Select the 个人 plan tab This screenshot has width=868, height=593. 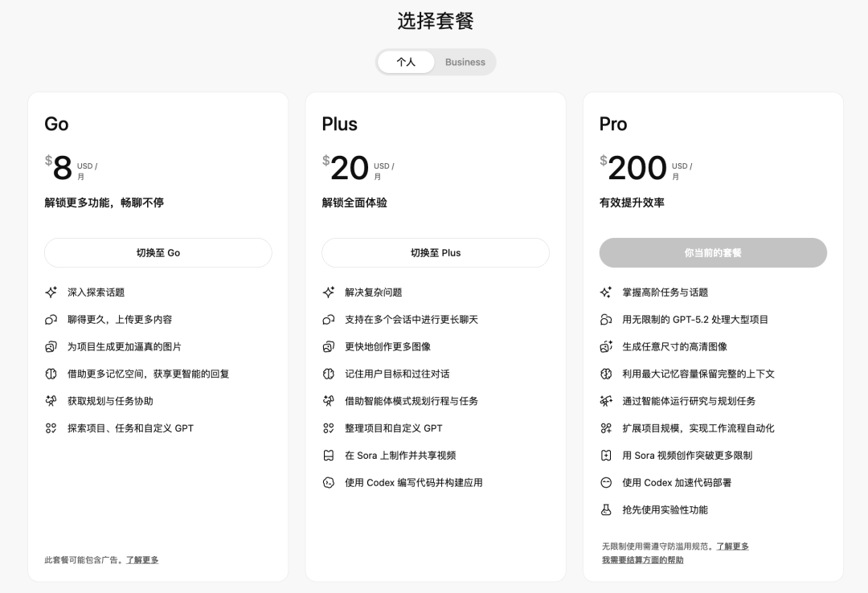(406, 62)
